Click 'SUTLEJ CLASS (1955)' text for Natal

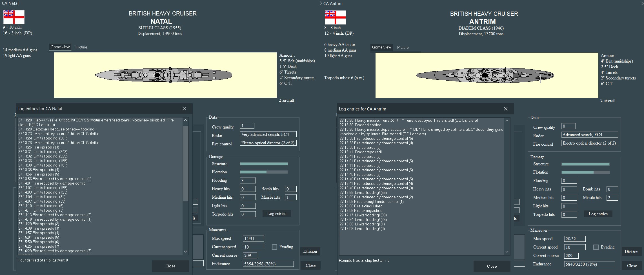click(x=160, y=28)
